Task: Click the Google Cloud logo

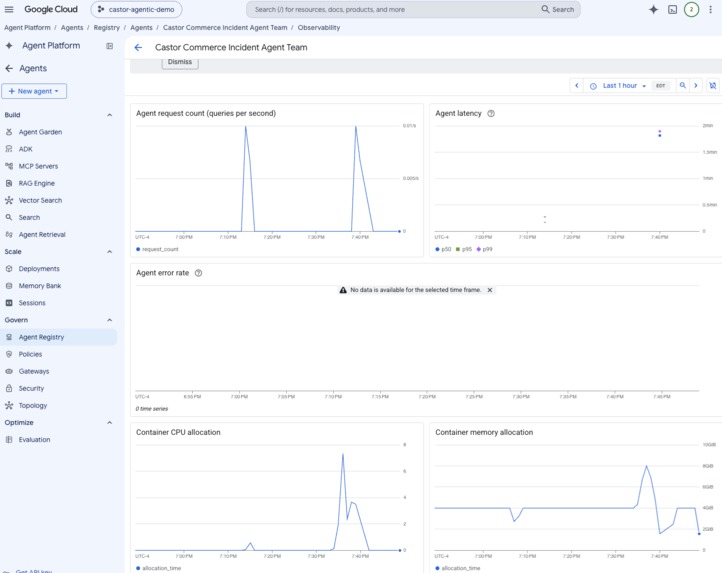Action: [x=51, y=9]
